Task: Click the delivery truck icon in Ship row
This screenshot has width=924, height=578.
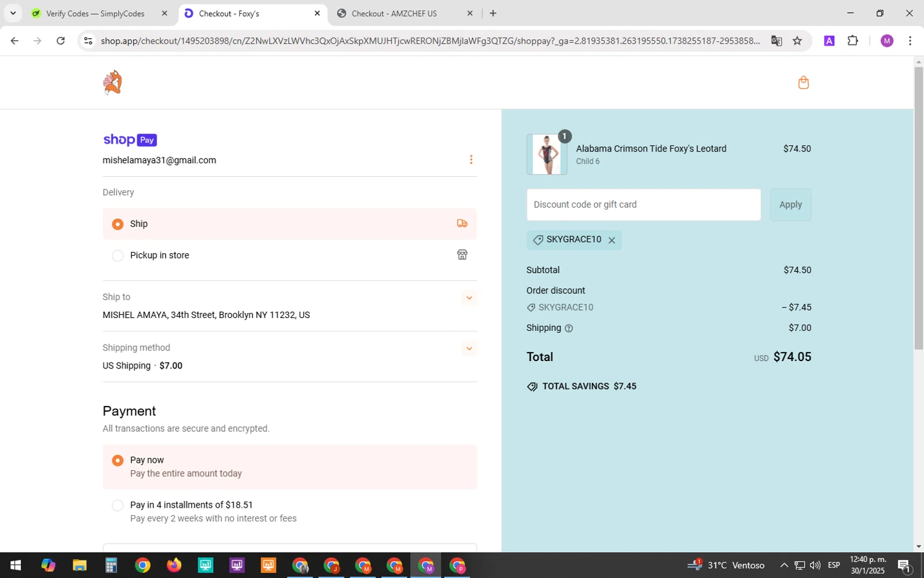Action: point(462,224)
